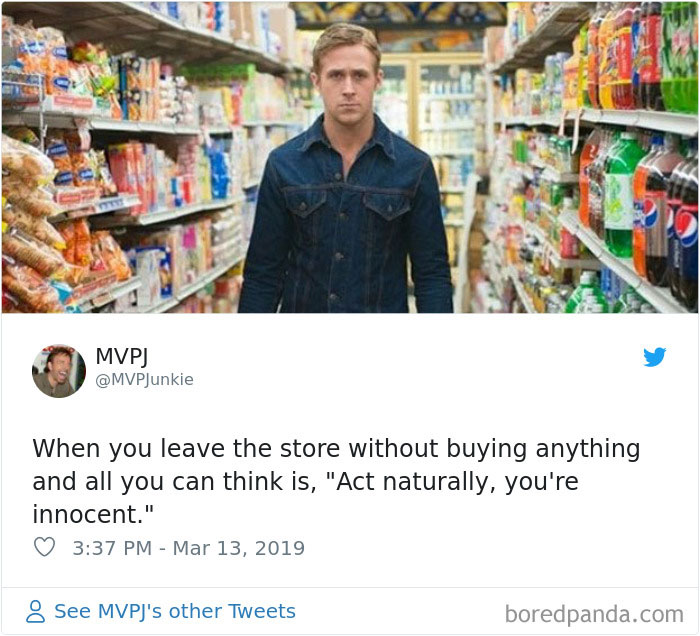Click the green soda bottle on the shelf

pyautogui.click(x=620, y=196)
